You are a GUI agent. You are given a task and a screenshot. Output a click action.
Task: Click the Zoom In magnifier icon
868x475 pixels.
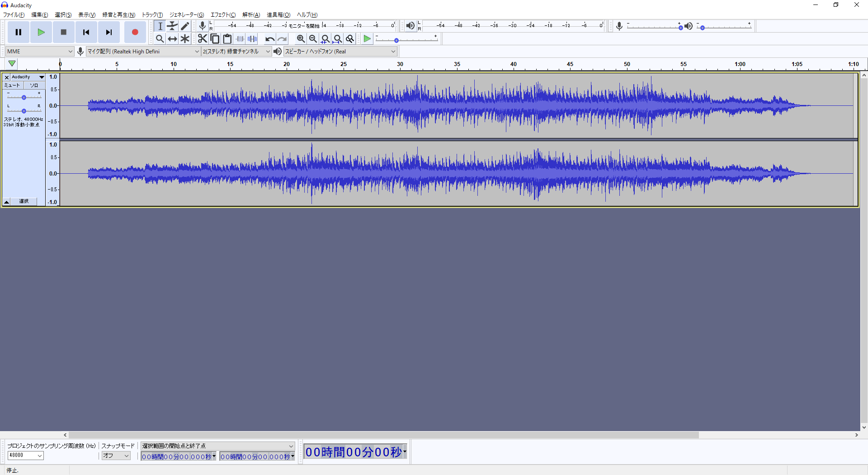point(301,39)
